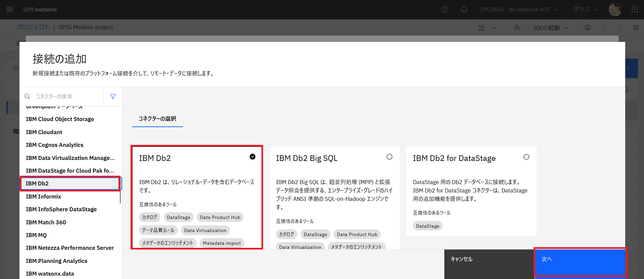Viewport: 644px width, 279px height.
Task: Select the コネクターの選択 tab
Action: [157, 119]
